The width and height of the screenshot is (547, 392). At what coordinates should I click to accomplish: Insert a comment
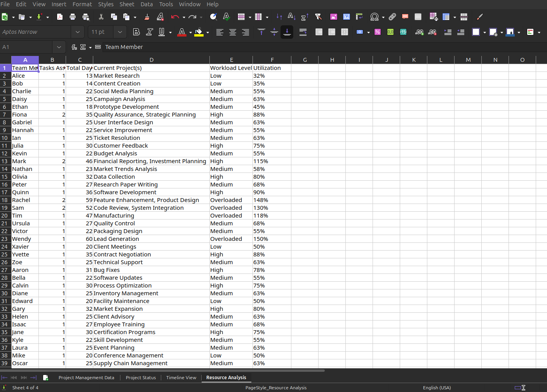(x=405, y=17)
